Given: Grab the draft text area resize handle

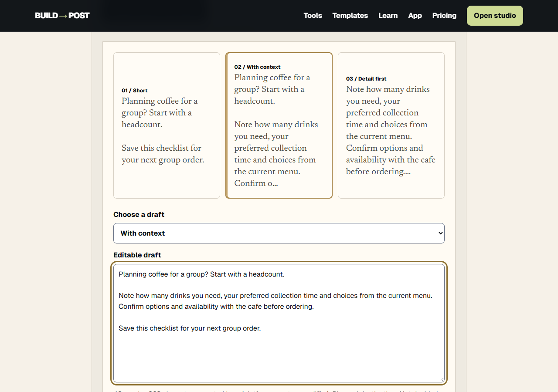Looking at the screenshot, I should point(441,379).
